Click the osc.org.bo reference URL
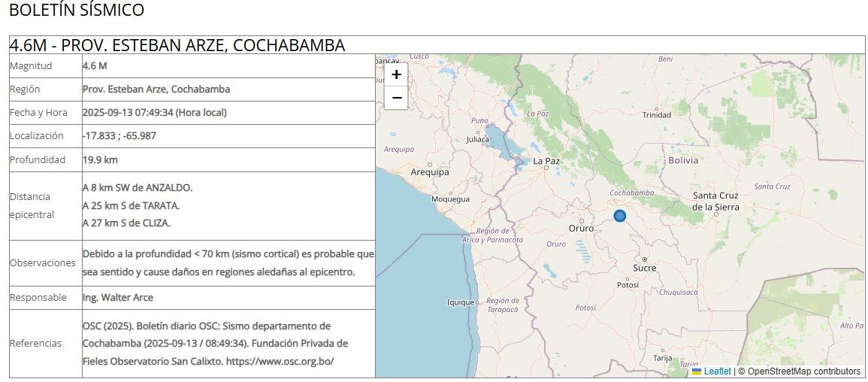This screenshot has height=382, width=868. pyautogui.click(x=280, y=361)
